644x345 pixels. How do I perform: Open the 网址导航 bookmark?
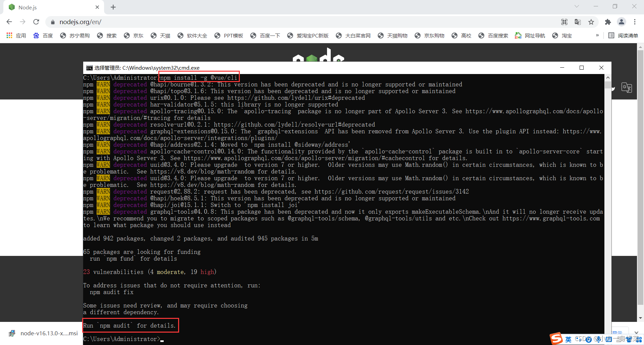tap(530, 36)
